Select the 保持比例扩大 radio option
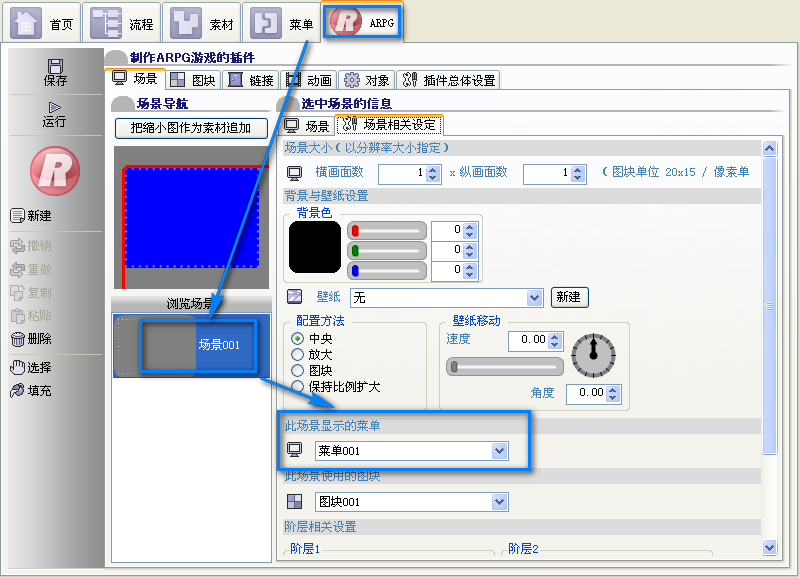 pyautogui.click(x=297, y=387)
